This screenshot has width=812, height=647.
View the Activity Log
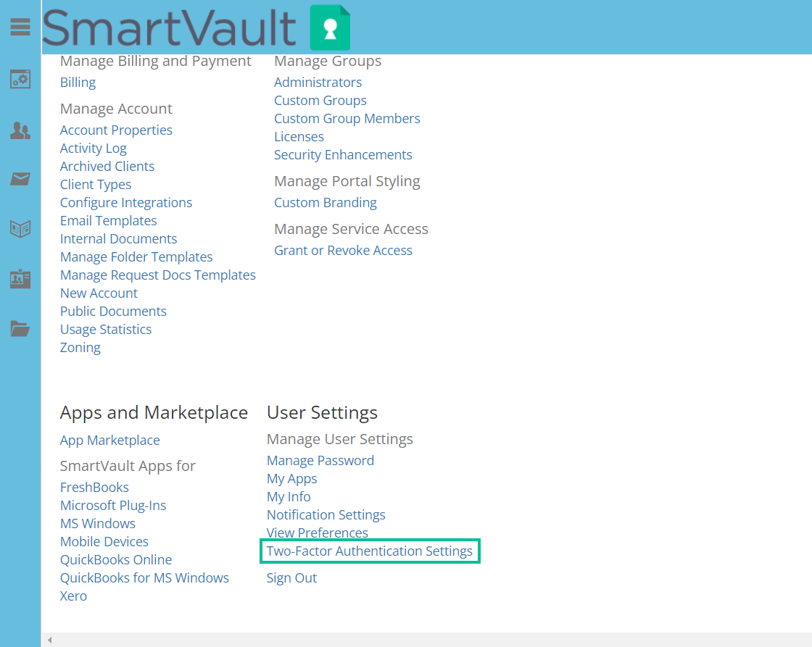[x=93, y=148]
